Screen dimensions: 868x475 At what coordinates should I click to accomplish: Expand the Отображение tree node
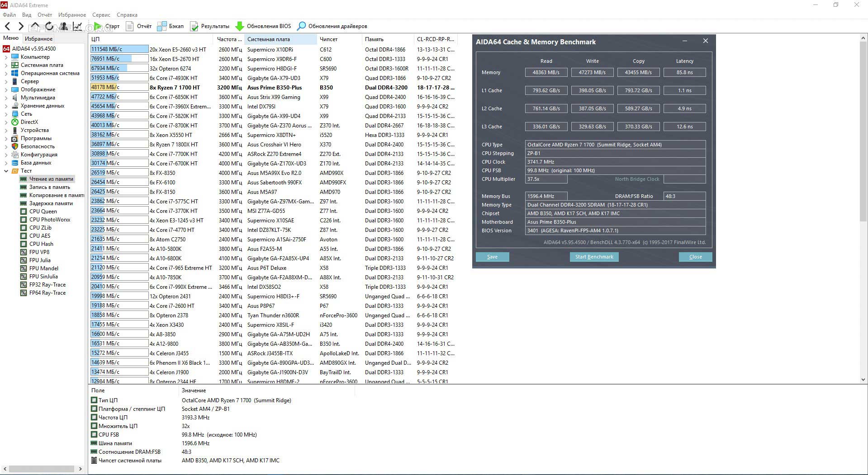[6, 89]
